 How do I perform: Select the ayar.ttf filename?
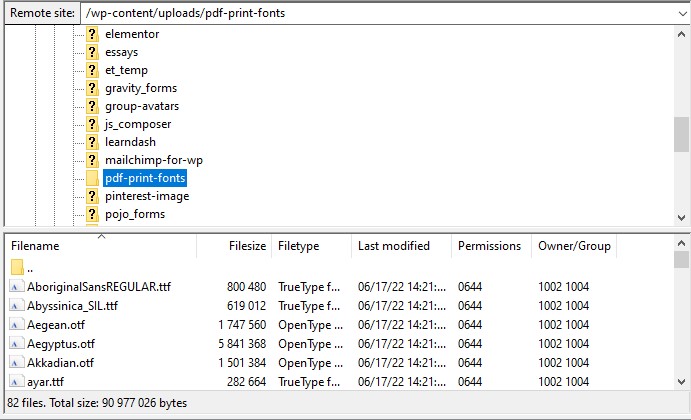[45, 382]
